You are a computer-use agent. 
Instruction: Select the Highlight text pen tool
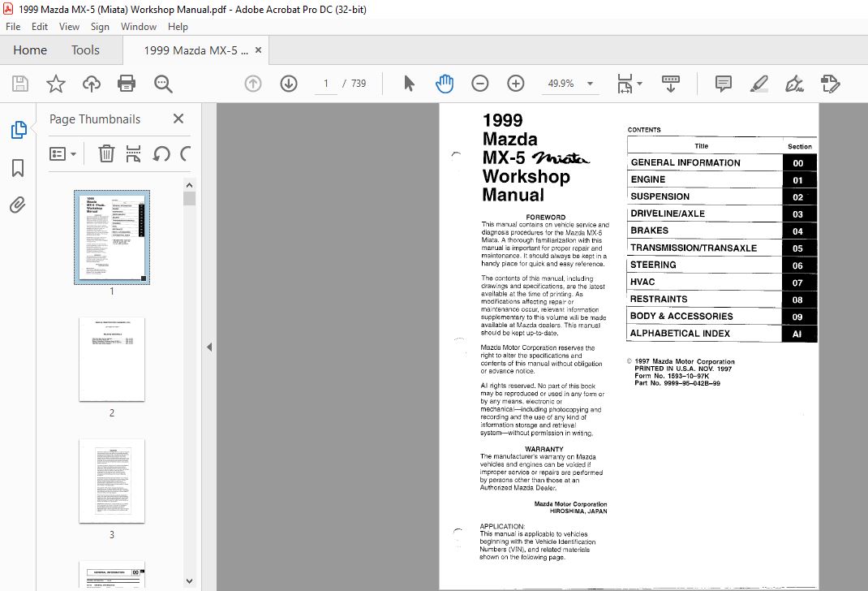tap(759, 84)
